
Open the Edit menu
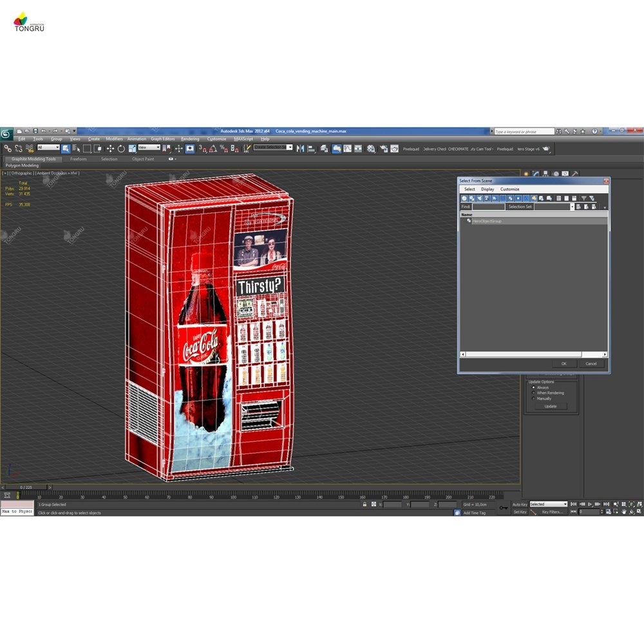pyautogui.click(x=22, y=139)
